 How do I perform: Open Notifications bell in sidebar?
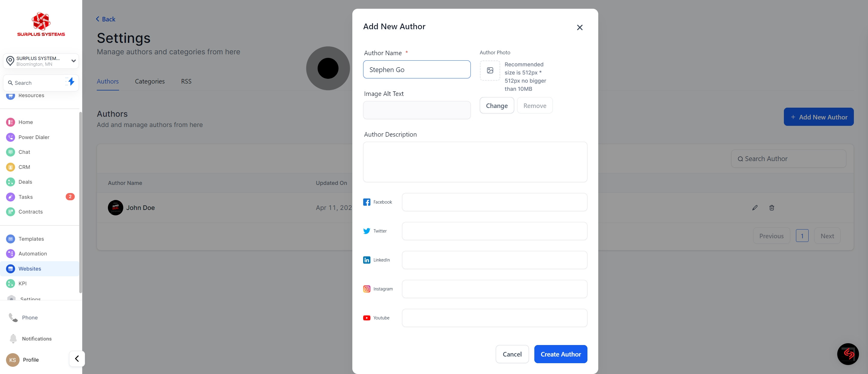coord(14,339)
